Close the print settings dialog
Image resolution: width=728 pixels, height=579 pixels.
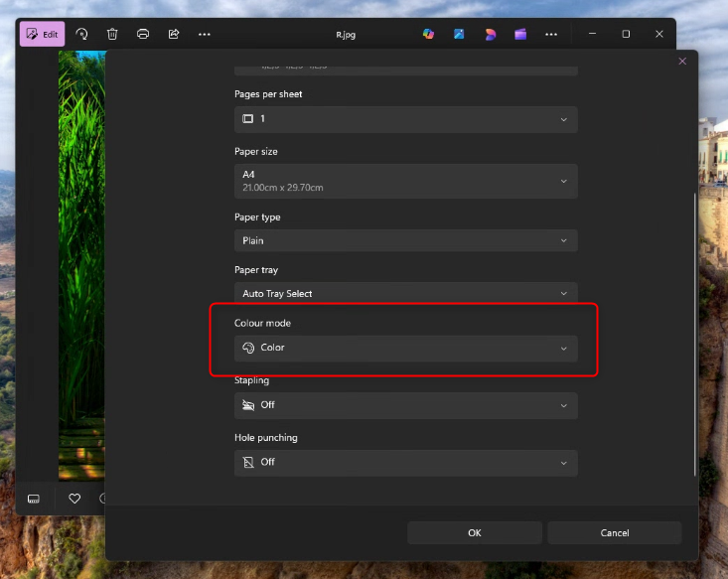(682, 62)
